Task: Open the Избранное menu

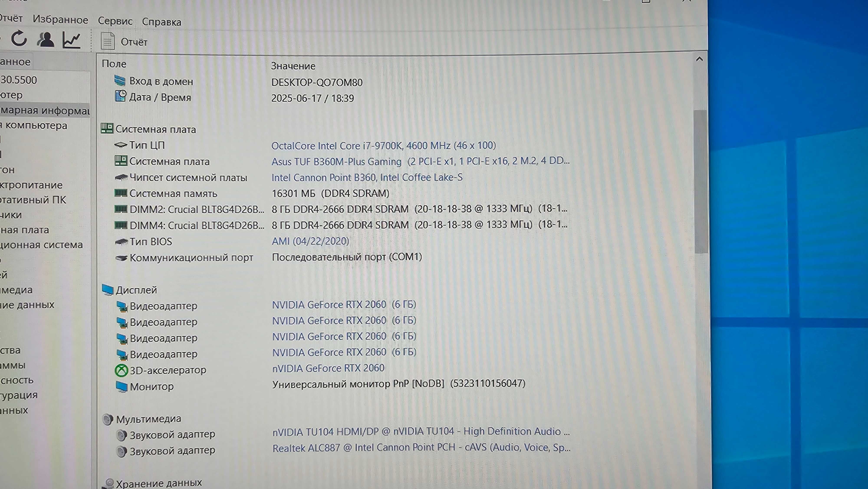Action: point(60,20)
